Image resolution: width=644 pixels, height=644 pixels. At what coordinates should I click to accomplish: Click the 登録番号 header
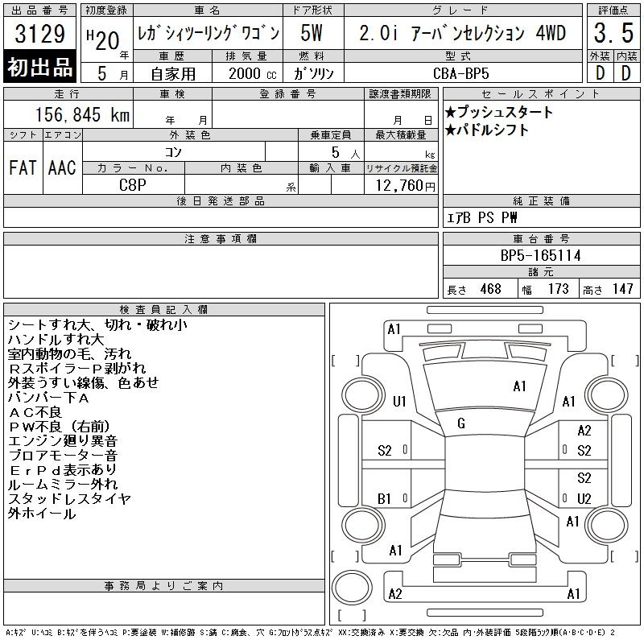(x=288, y=94)
